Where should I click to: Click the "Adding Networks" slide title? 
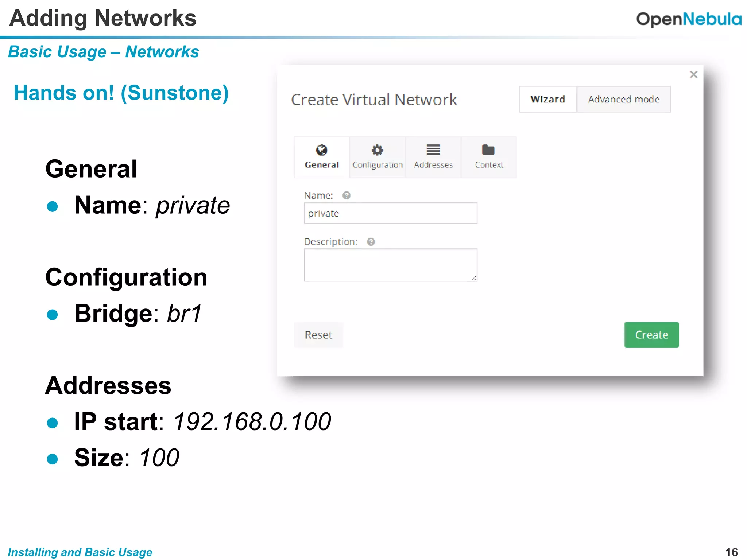(x=103, y=18)
